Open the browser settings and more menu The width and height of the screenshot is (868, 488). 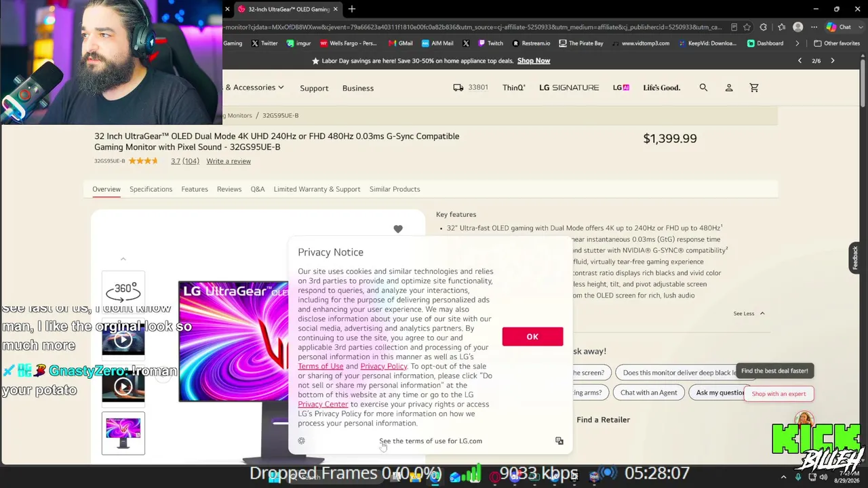click(814, 27)
